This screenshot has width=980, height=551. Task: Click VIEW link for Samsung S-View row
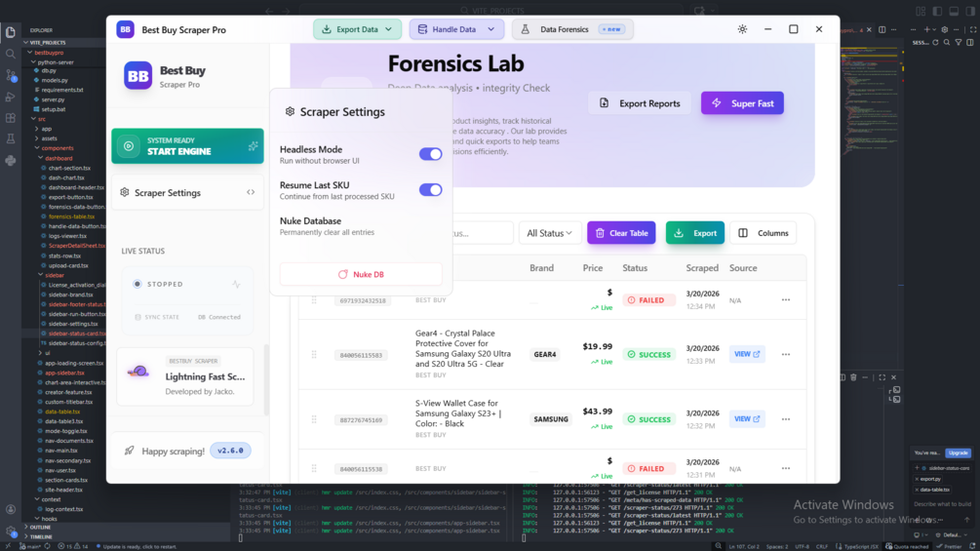[x=747, y=419]
